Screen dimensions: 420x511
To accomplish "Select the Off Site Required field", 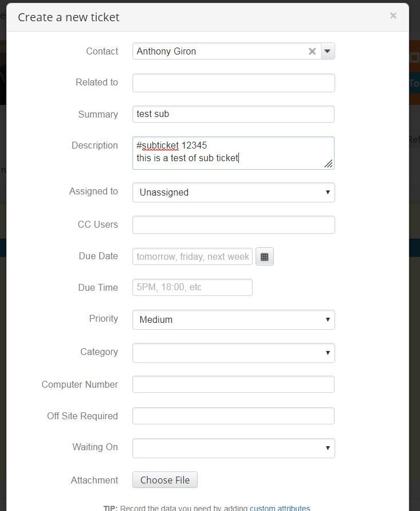I will [x=233, y=416].
